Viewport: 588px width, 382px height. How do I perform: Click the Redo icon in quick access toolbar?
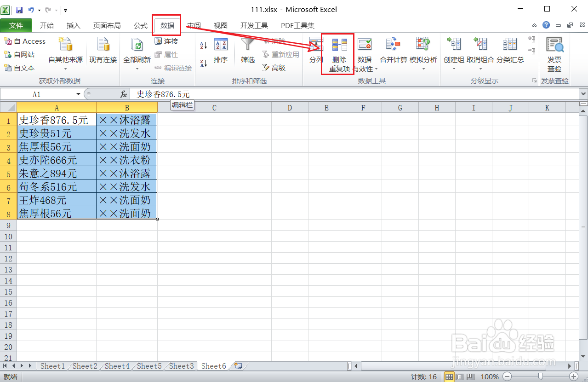pyautogui.click(x=47, y=10)
